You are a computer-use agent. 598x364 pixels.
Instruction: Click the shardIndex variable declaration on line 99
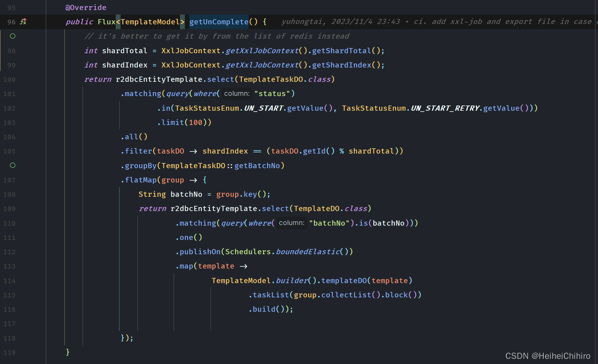(x=125, y=65)
